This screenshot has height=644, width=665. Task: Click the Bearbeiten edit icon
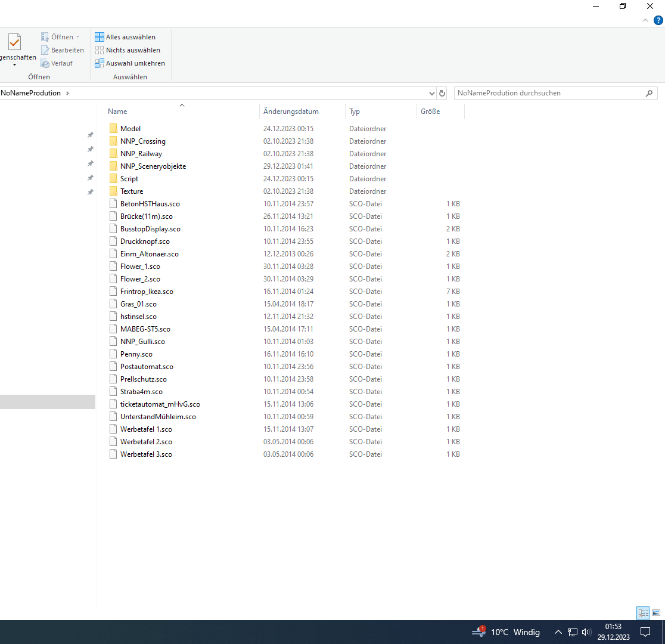(45, 50)
